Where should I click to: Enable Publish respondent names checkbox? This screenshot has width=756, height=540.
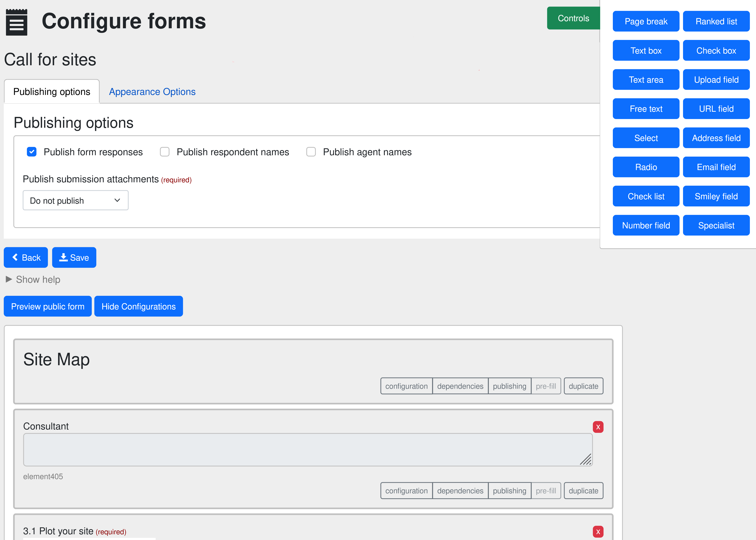coord(165,152)
